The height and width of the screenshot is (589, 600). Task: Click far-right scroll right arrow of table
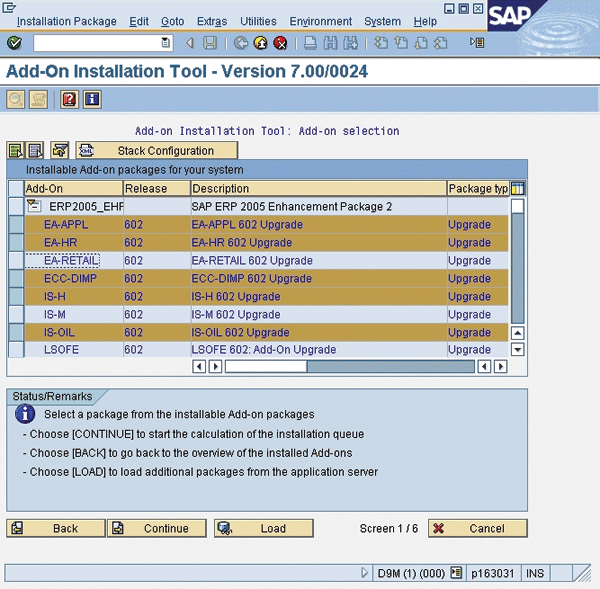click(501, 367)
